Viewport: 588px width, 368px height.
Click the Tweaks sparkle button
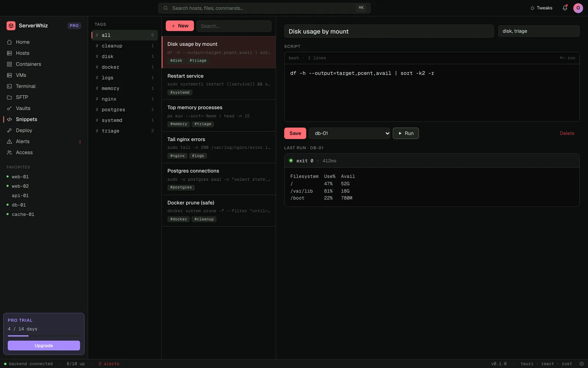tap(541, 8)
